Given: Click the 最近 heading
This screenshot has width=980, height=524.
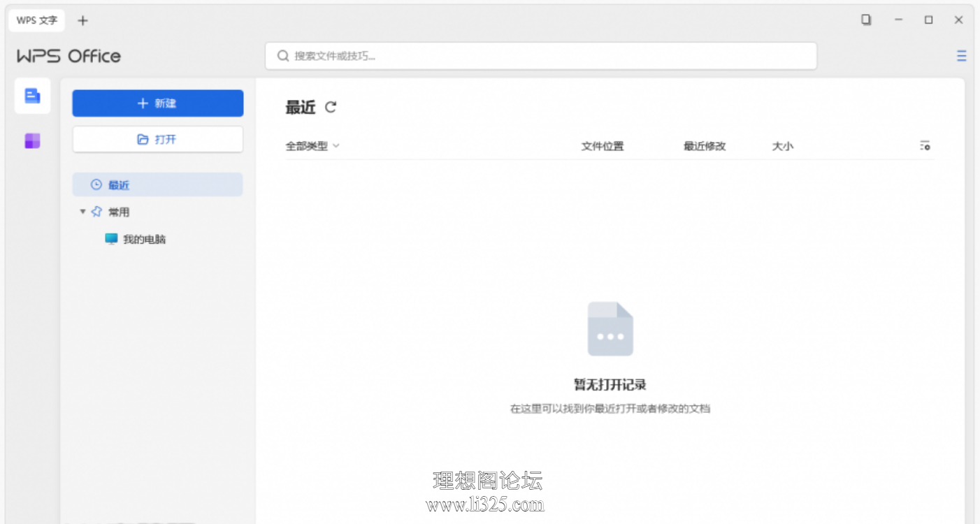Looking at the screenshot, I should pos(301,107).
